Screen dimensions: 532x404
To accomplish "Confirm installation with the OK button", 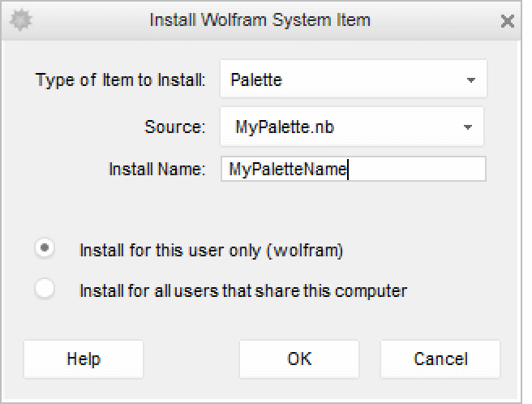I will click(299, 359).
